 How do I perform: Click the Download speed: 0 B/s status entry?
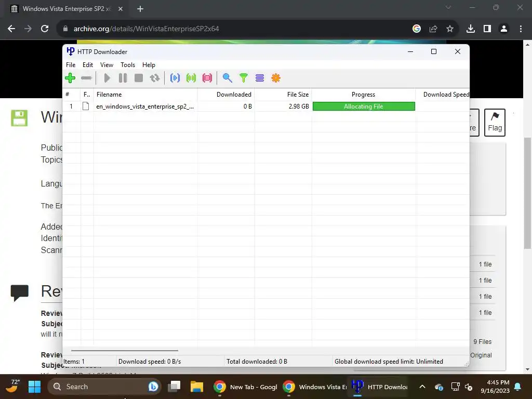150,362
